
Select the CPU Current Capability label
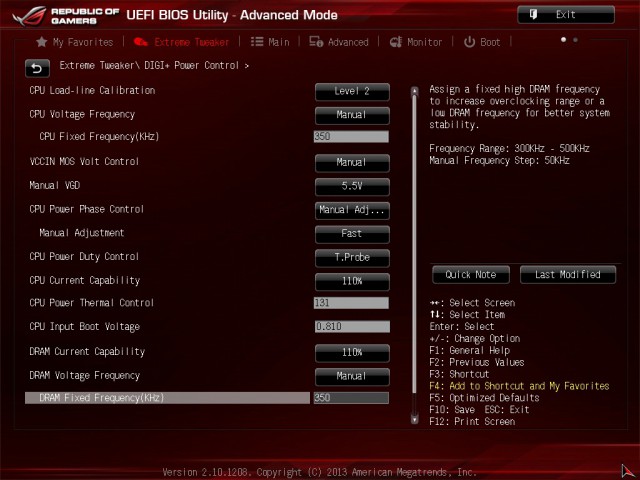(x=85, y=280)
